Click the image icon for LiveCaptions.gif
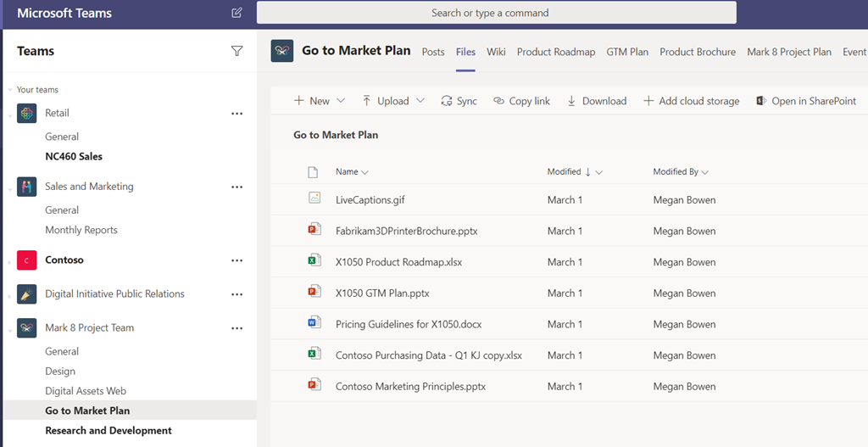This screenshot has height=447, width=868. tap(314, 198)
